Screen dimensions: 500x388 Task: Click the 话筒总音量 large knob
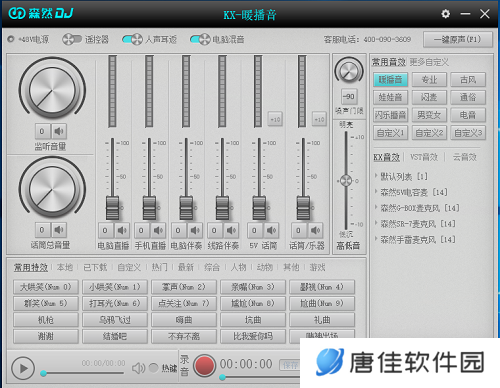[52, 189]
